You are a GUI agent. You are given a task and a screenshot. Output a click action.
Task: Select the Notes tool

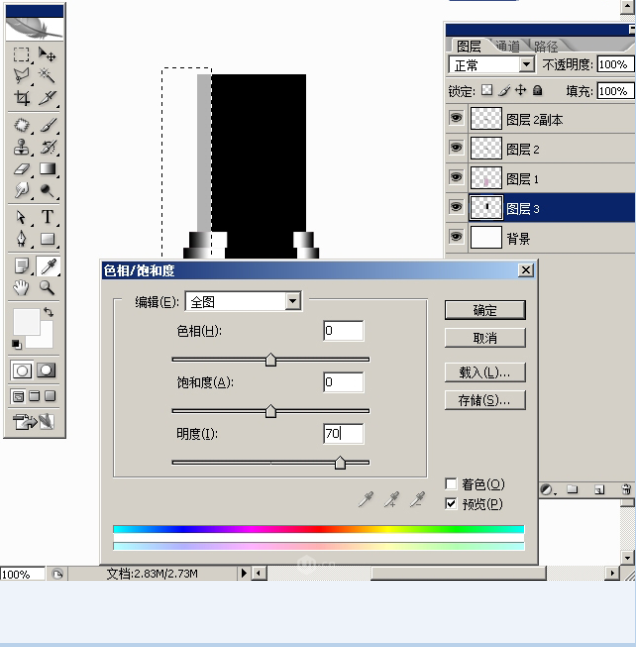[21, 266]
